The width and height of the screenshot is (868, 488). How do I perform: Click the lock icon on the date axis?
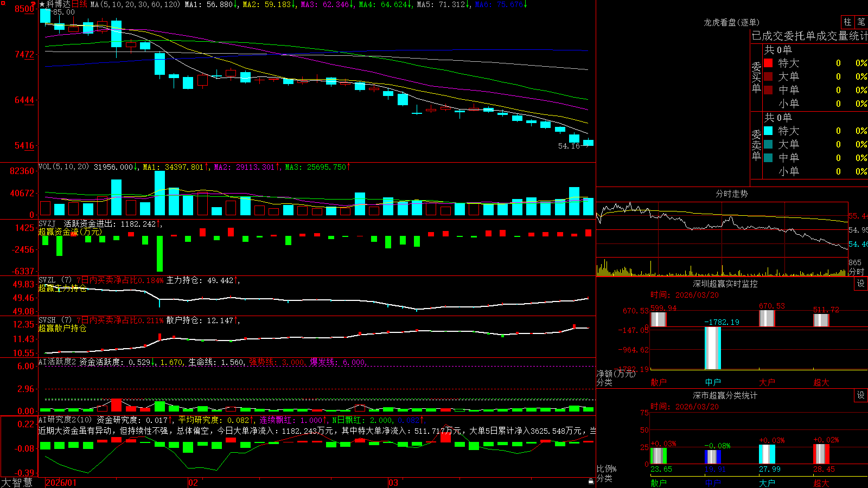tap(591, 481)
